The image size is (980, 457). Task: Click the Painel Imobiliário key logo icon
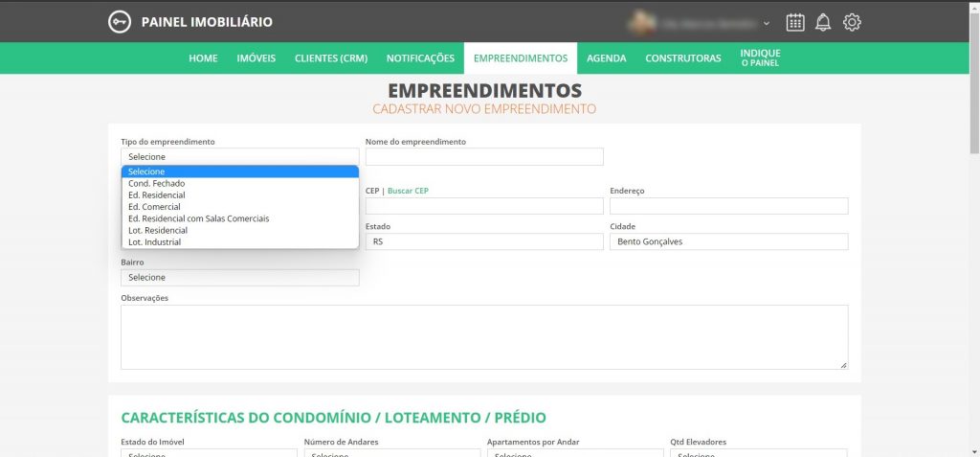coord(119,22)
